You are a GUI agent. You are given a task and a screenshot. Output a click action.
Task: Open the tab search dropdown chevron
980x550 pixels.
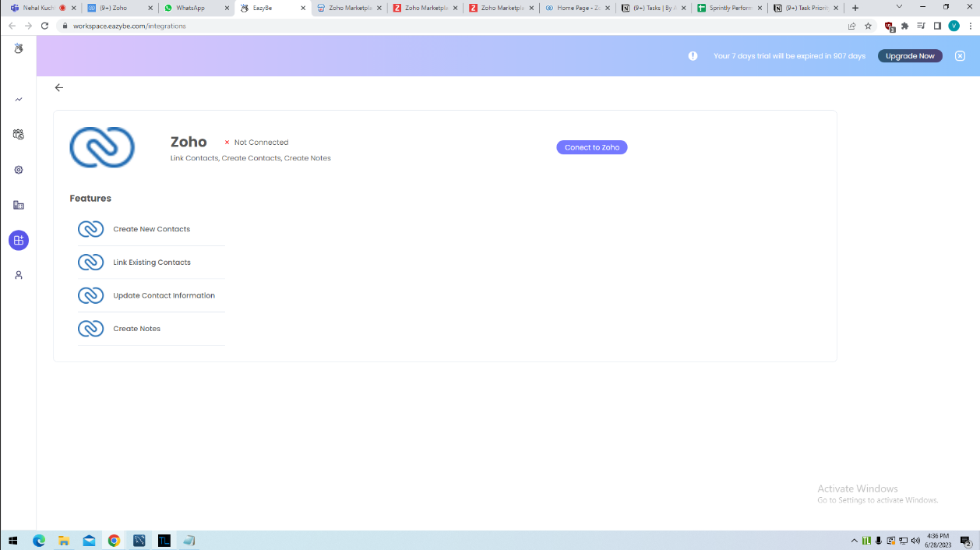click(x=899, y=7)
